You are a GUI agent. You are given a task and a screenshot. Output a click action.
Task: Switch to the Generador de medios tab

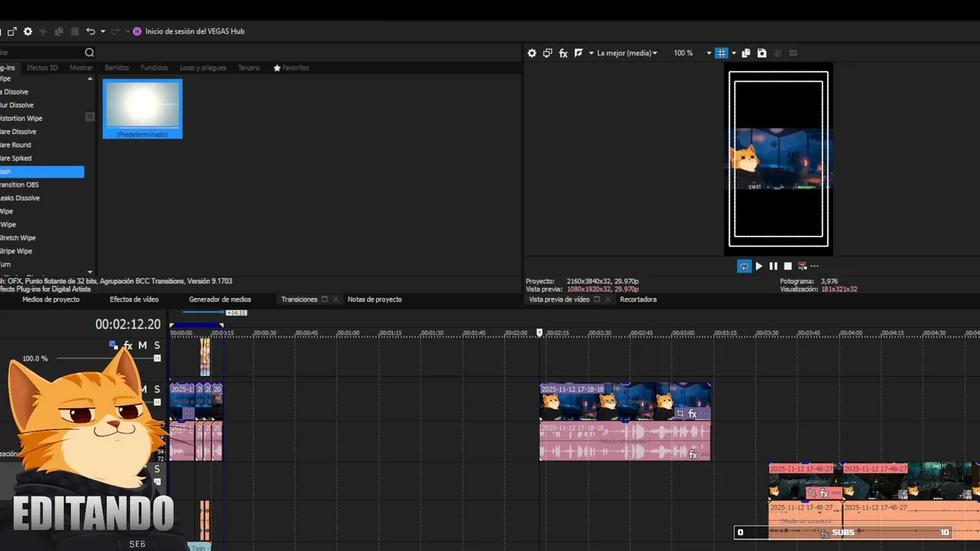coord(220,299)
